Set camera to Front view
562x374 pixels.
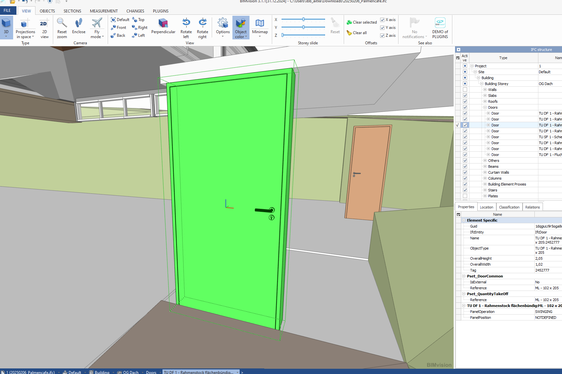(x=119, y=28)
